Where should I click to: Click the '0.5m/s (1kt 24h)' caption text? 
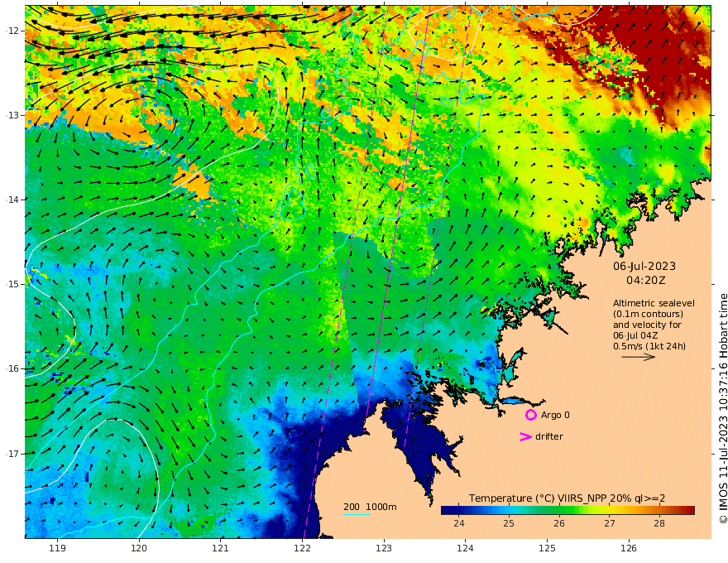click(649, 346)
